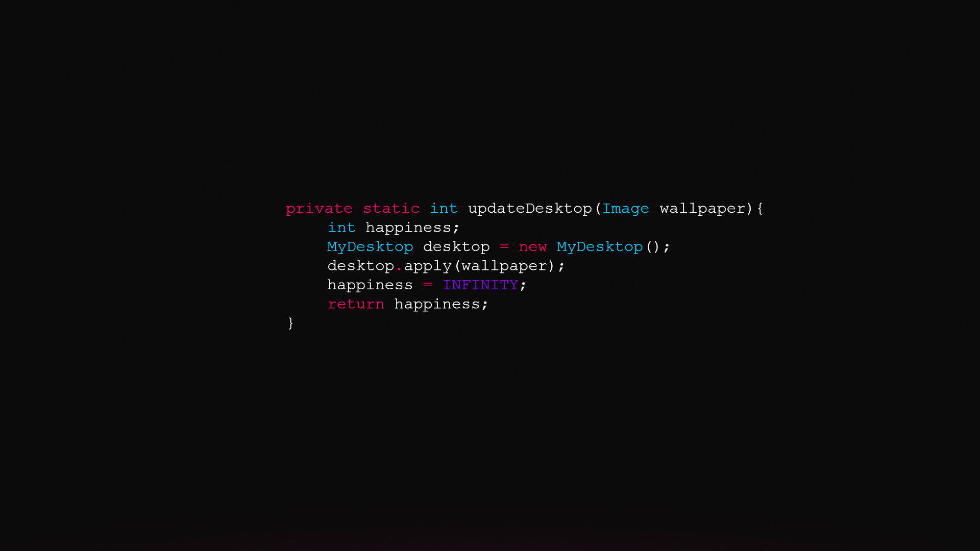
Task: Select the closing curly brace block
Action: click(x=290, y=323)
